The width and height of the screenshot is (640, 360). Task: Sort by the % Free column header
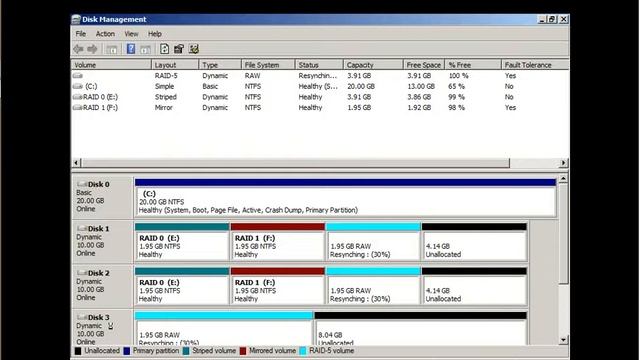(x=473, y=65)
